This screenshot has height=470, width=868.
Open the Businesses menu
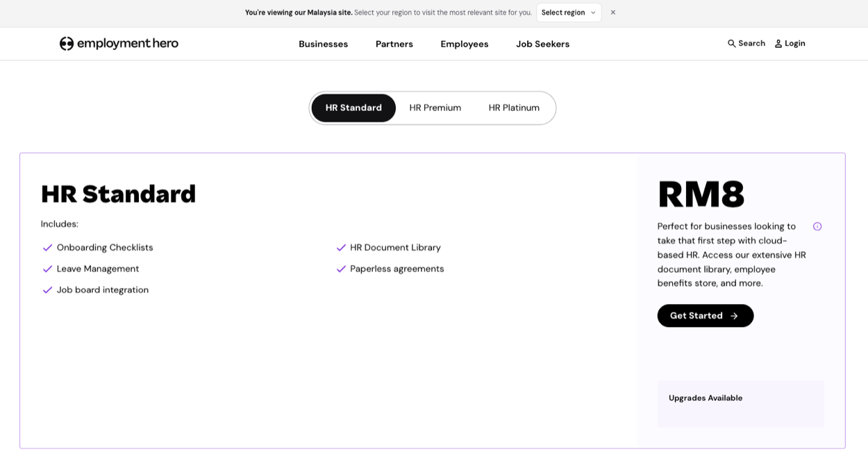coord(324,44)
